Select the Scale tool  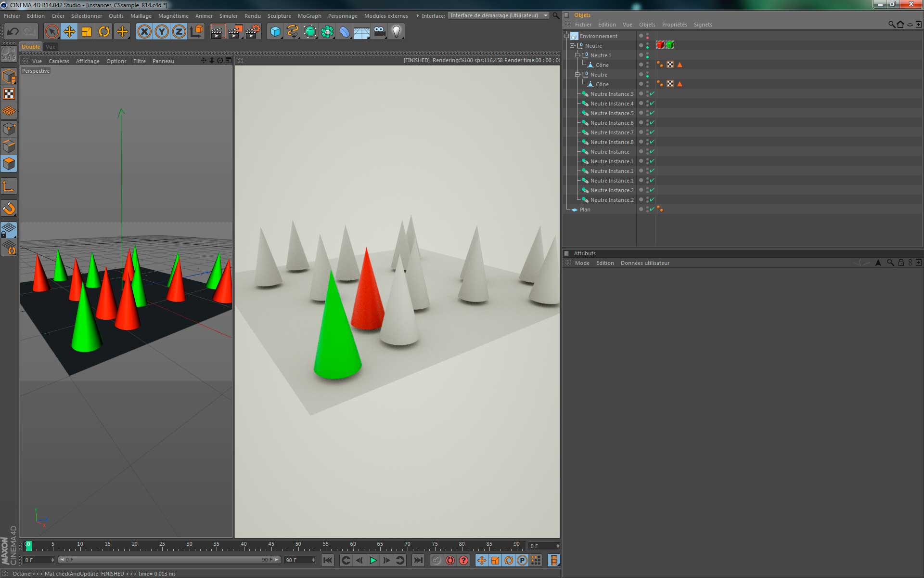coord(87,32)
